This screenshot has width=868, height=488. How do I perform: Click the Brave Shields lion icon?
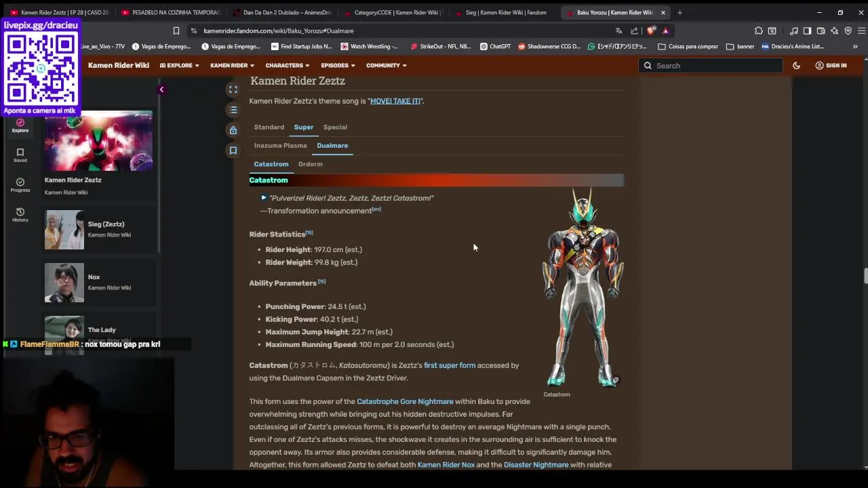coord(651,30)
